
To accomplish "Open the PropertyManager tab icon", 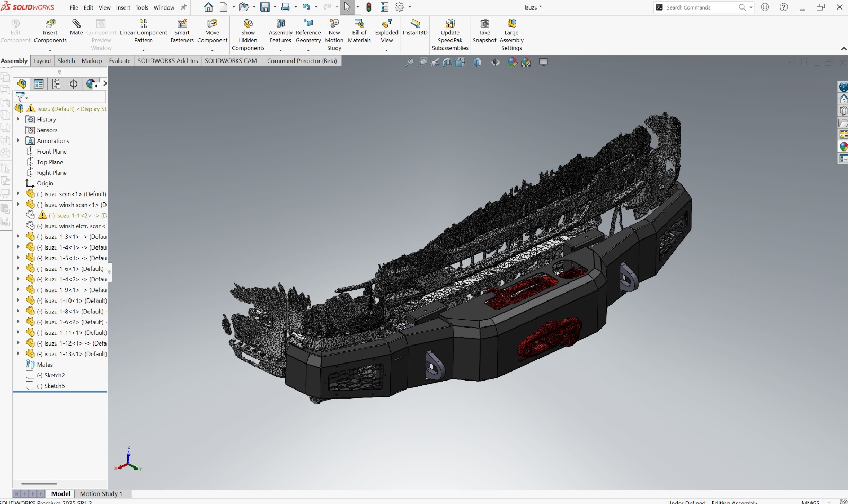I will tap(39, 84).
